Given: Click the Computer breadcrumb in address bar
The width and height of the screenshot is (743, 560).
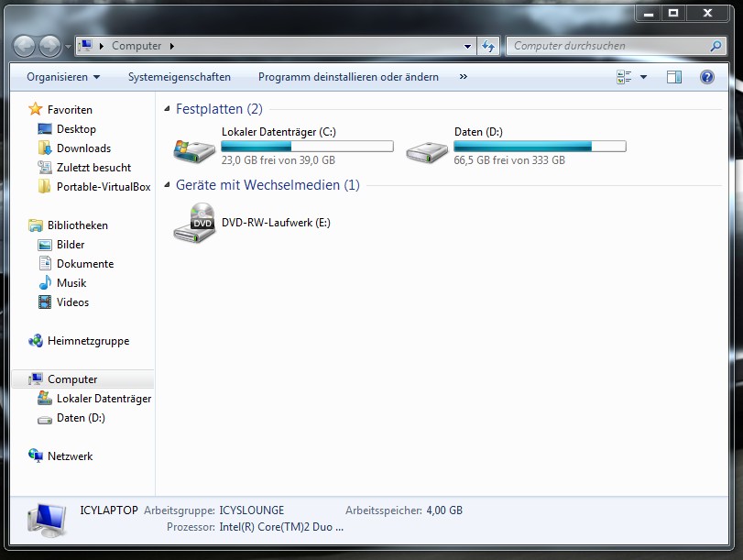Looking at the screenshot, I should pyautogui.click(x=137, y=46).
